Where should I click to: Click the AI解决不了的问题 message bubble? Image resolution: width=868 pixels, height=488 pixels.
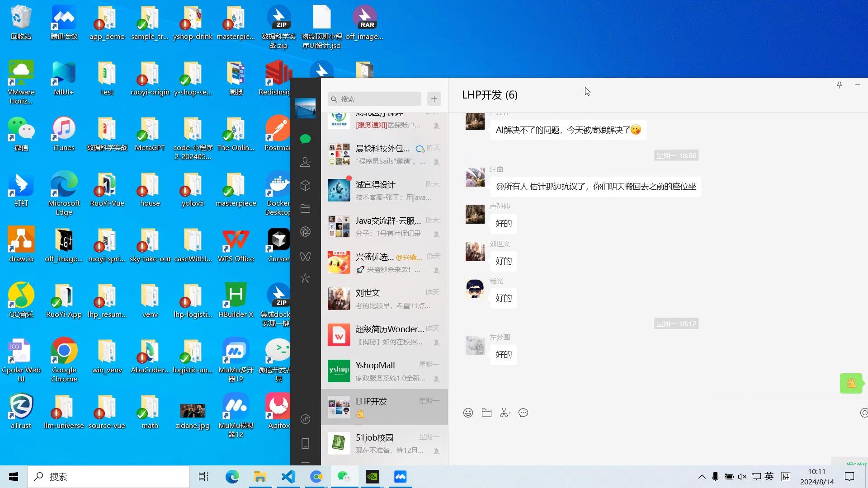tap(568, 130)
